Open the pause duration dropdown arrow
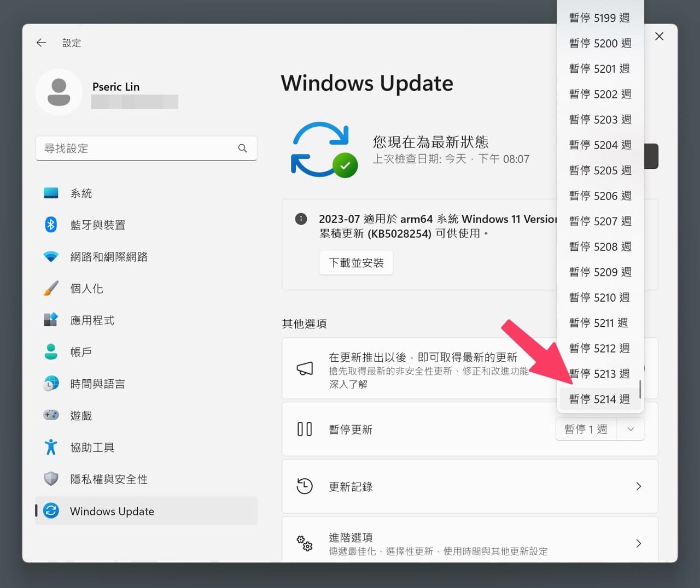Viewport: 700px width, 588px height. 631,429
